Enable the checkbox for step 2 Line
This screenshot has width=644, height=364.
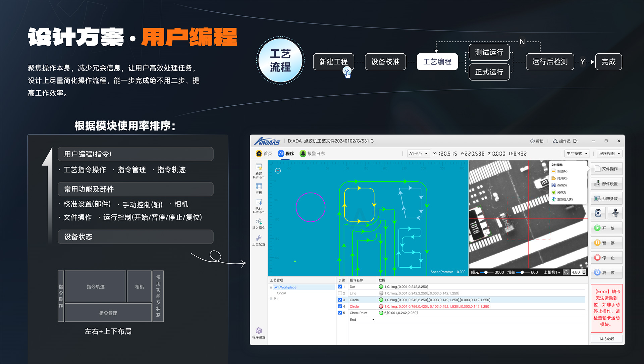tap(340, 293)
